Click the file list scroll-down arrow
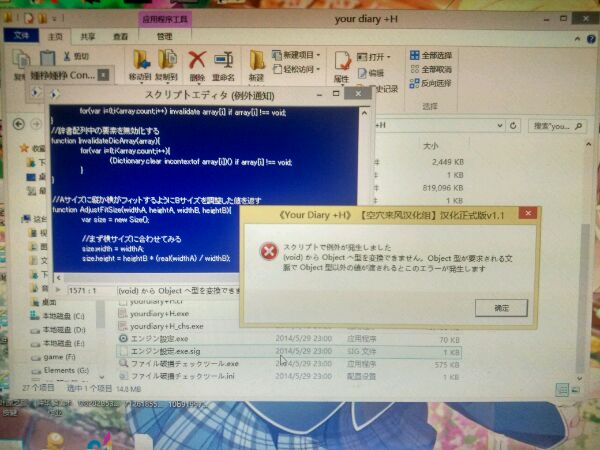Image resolution: width=600 pixels, height=450 pixels. click(x=579, y=378)
